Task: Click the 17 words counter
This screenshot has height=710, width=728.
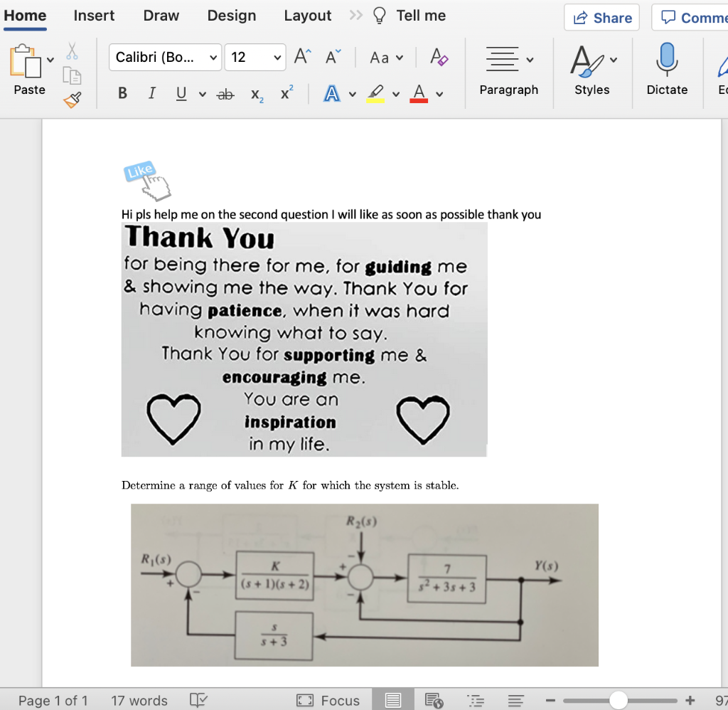Action: (x=139, y=700)
